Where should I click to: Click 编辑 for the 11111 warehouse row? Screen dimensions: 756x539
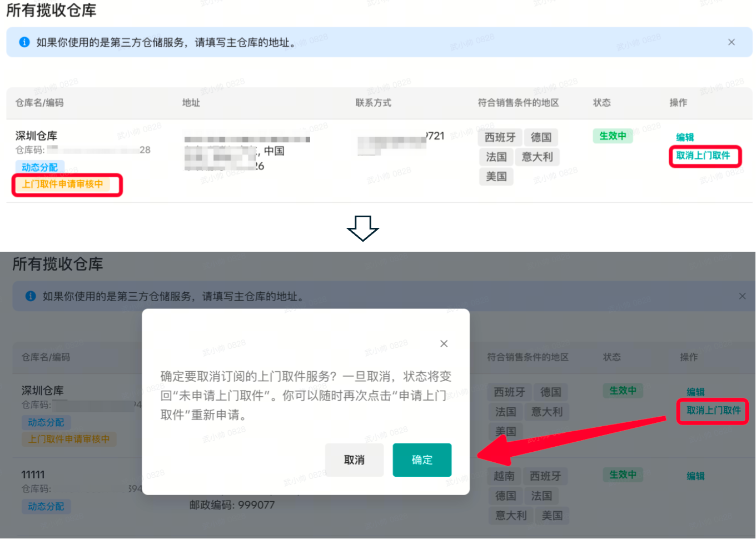(695, 476)
